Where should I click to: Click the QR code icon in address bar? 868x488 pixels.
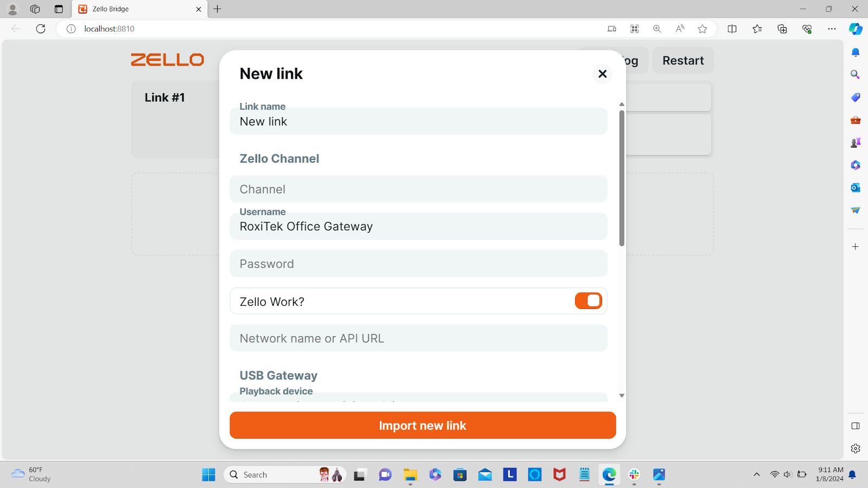635,29
